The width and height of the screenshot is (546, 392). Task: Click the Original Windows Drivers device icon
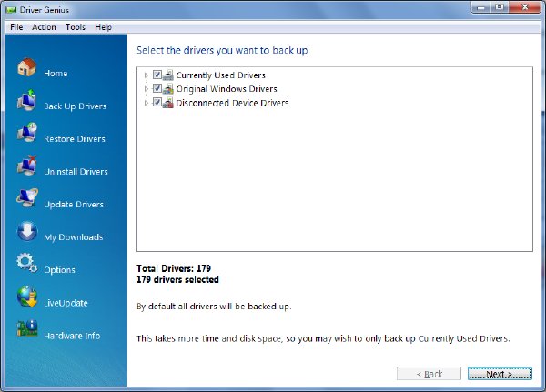(168, 89)
